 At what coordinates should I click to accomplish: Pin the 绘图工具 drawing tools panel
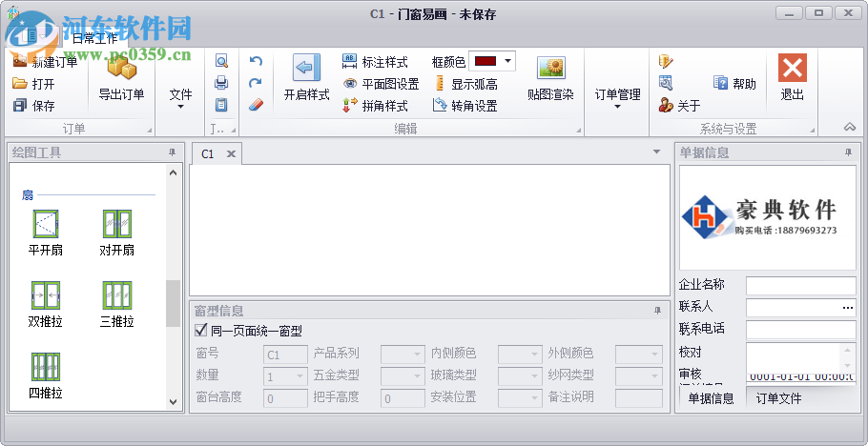(x=172, y=152)
